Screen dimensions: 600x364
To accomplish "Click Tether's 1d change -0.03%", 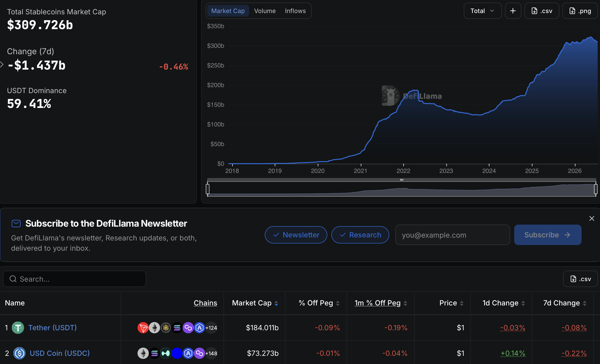I will tap(513, 328).
